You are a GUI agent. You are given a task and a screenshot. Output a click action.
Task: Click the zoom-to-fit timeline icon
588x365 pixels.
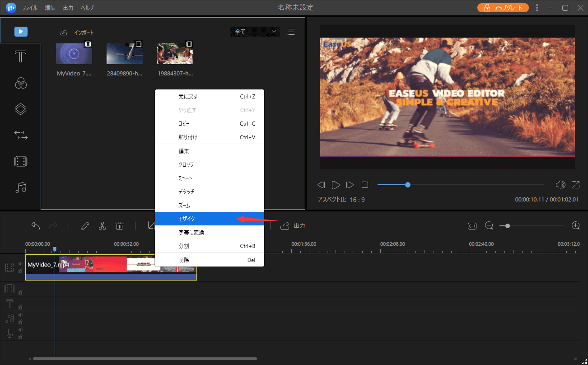click(x=472, y=226)
